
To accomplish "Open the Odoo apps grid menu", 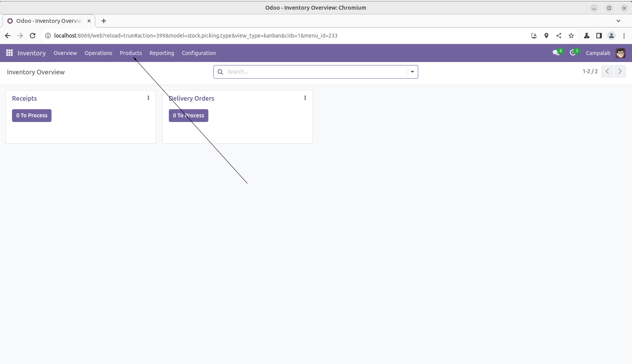I will [9, 53].
